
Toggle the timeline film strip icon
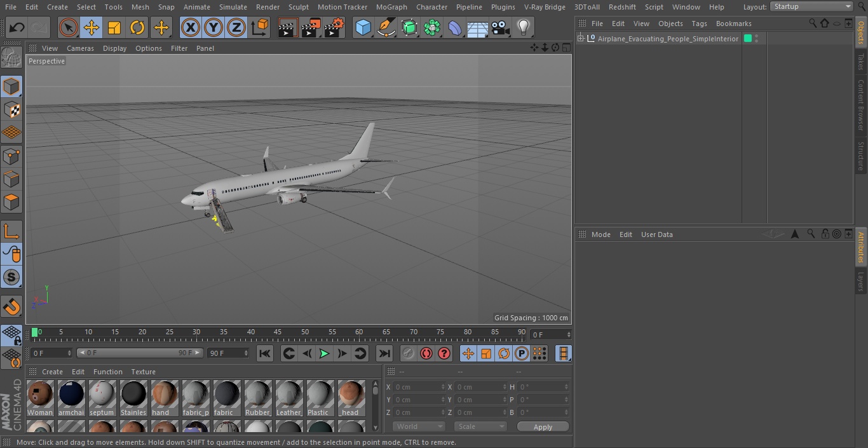(x=563, y=353)
